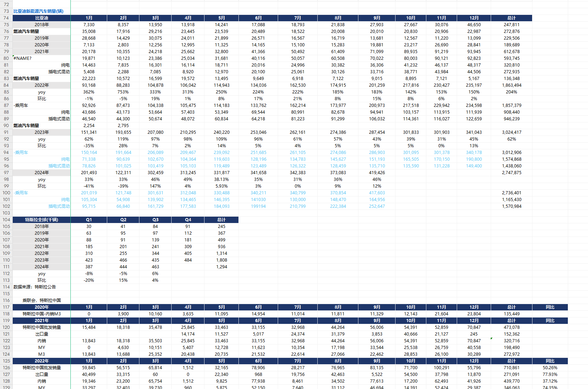This screenshot has width=588, height=389.
Task: Click the 插电式混动 total 946,239
Action: pyautogui.click(x=512, y=119)
